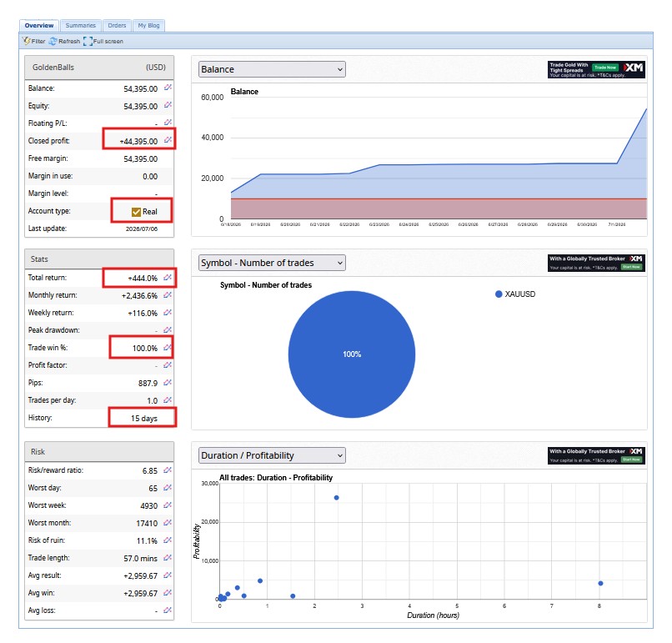Click the 887.9 Pips value
This screenshot has width=672, height=643.
tap(148, 384)
